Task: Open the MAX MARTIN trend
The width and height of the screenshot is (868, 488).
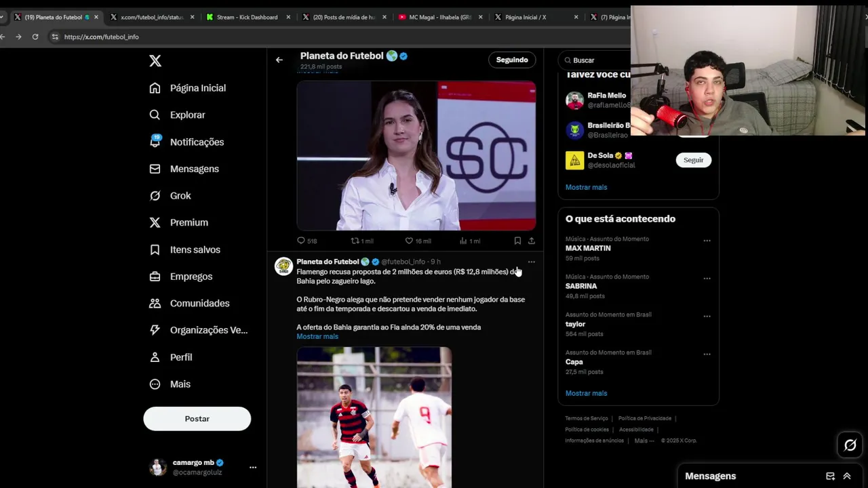Action: tap(588, 249)
